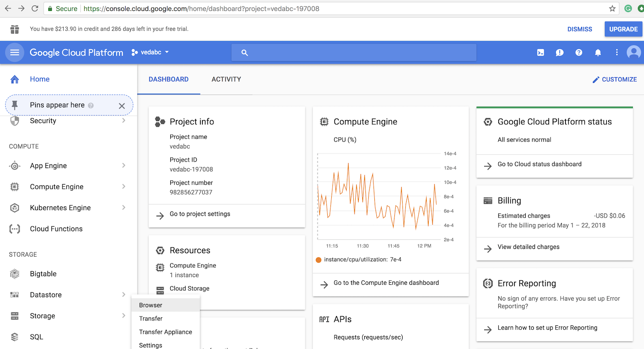Click the Datastore sidebar icon
The width and height of the screenshot is (644, 349).
pos(15,295)
